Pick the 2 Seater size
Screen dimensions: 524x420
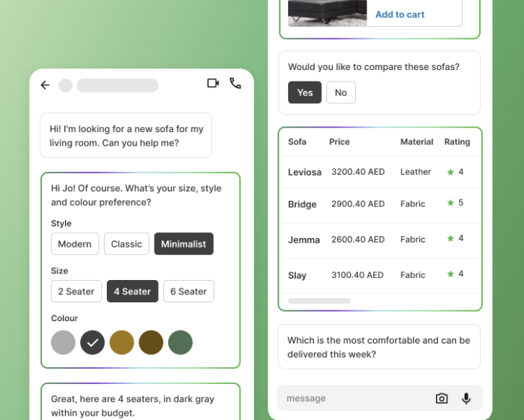pyautogui.click(x=77, y=292)
